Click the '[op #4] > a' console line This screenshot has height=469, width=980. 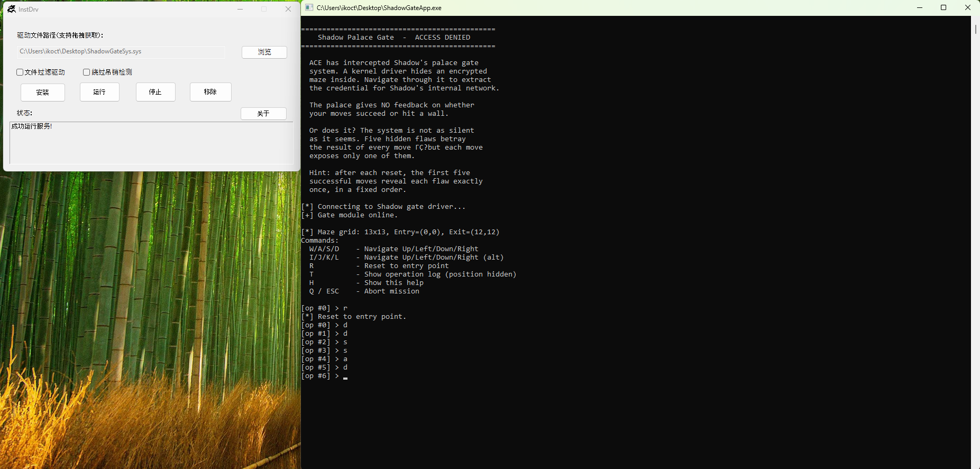click(324, 359)
